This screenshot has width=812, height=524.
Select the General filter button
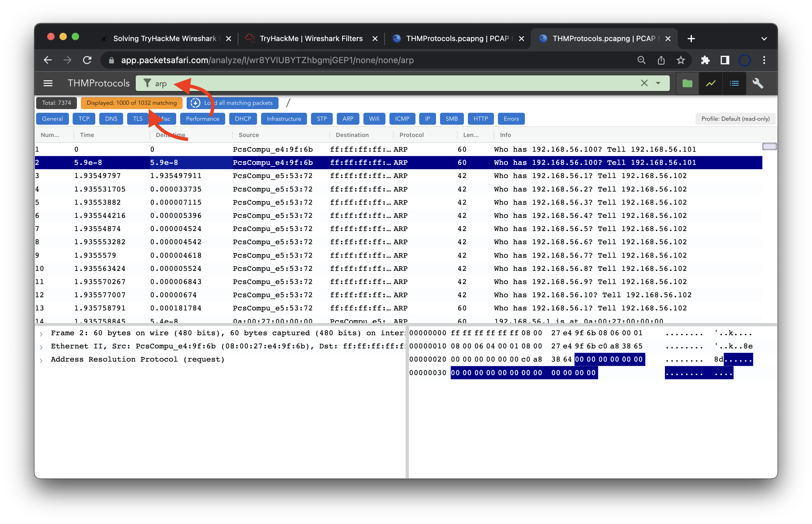click(52, 119)
